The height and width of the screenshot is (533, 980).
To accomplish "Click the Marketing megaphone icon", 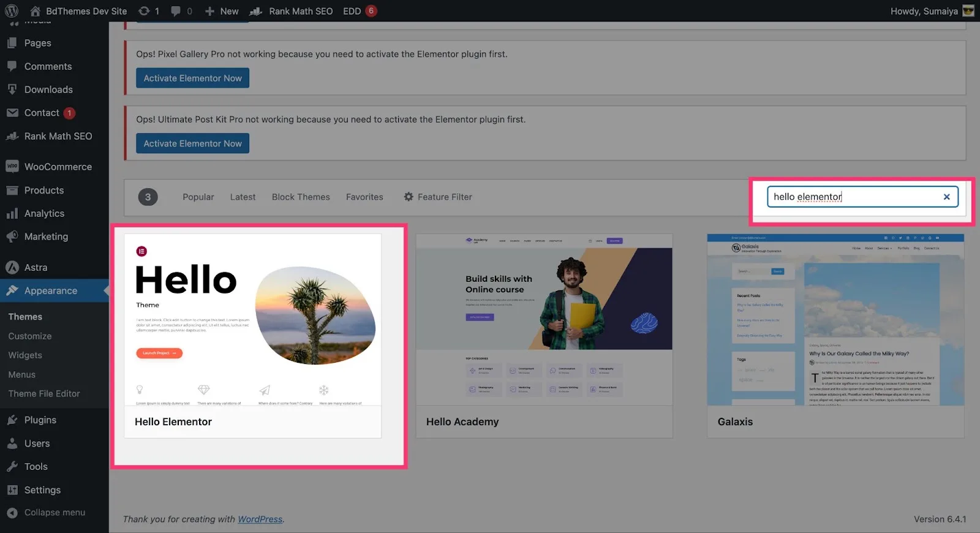I will pyautogui.click(x=12, y=236).
